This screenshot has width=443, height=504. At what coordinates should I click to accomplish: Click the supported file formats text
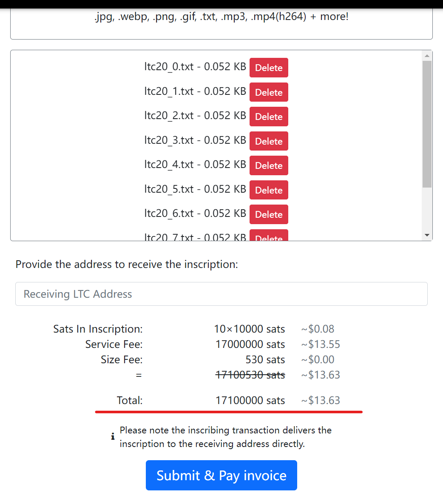pyautogui.click(x=221, y=17)
